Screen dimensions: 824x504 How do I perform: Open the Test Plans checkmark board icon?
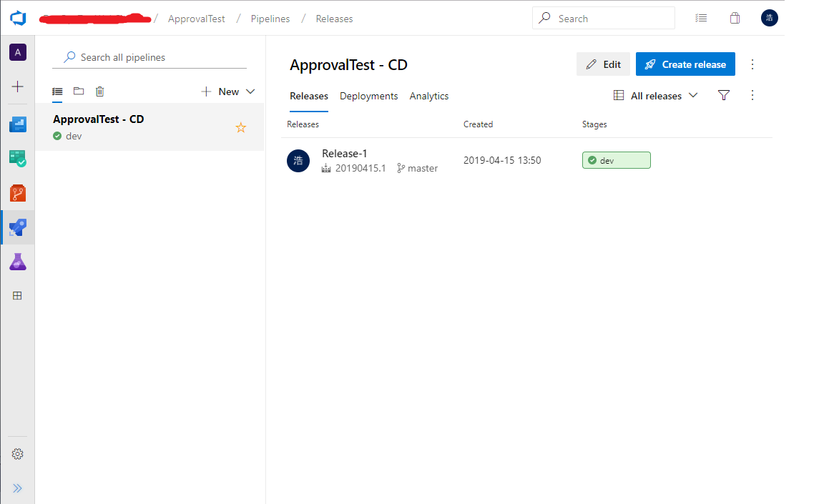point(18,159)
